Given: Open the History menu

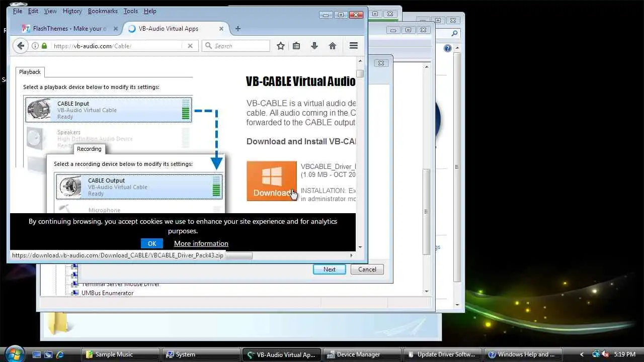Looking at the screenshot, I should point(72,11).
